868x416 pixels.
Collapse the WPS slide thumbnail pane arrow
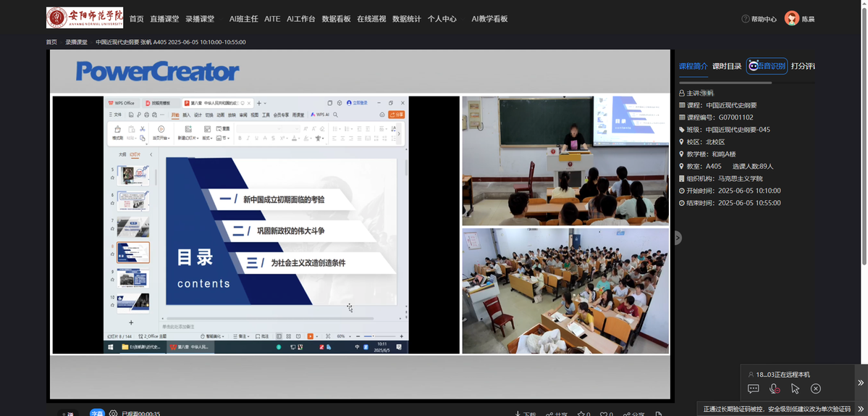[152, 154]
